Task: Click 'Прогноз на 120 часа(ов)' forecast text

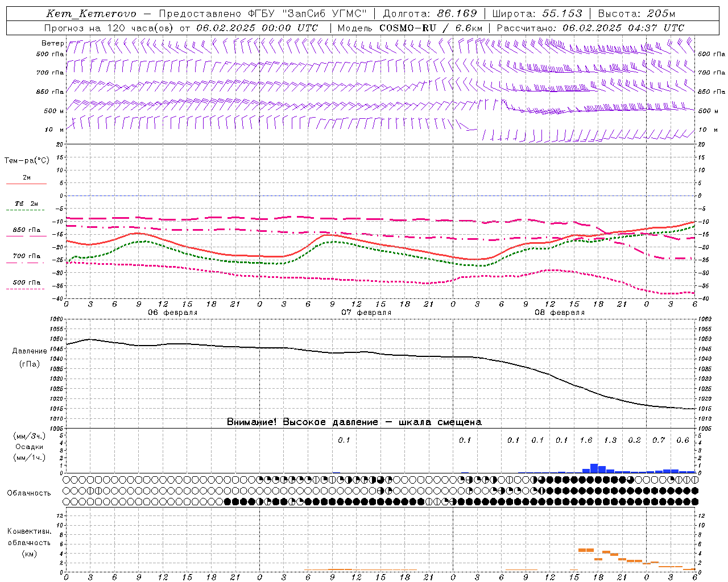Action: (110, 28)
